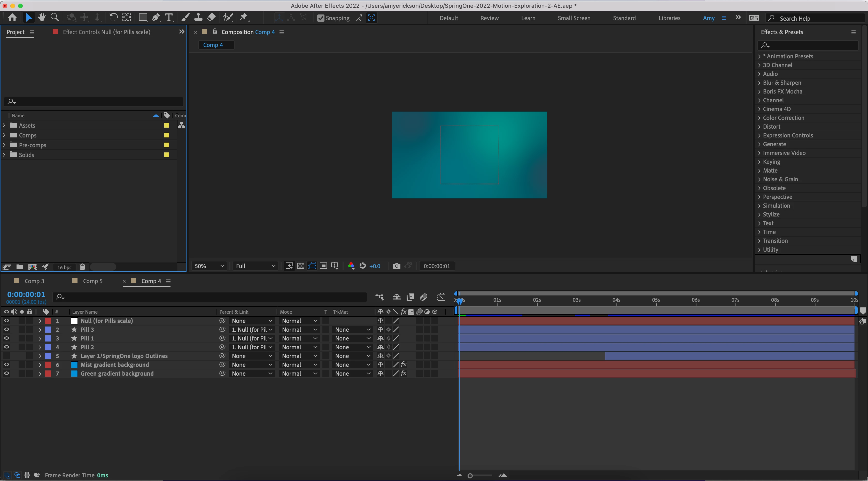Viewport: 868px width, 481px height.
Task: Open the 50% magnification dropdown
Action: tap(209, 266)
